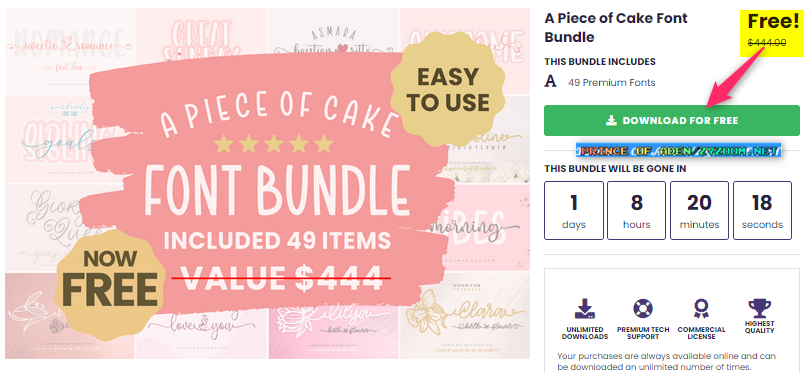Click the Unlimited Downloads icon
The width and height of the screenshot is (804, 373).
(585, 309)
